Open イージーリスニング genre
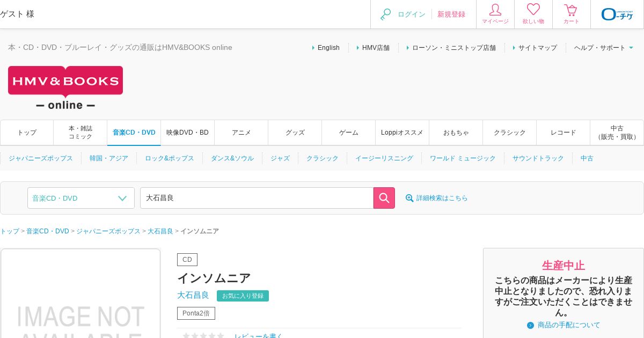This screenshot has height=338, width=644. [384, 158]
